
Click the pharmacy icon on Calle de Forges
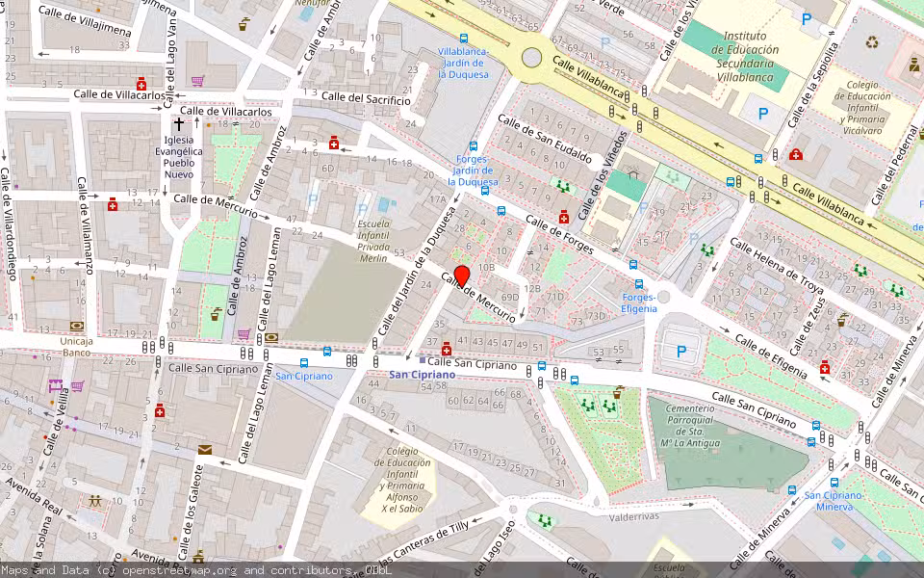[563, 217]
